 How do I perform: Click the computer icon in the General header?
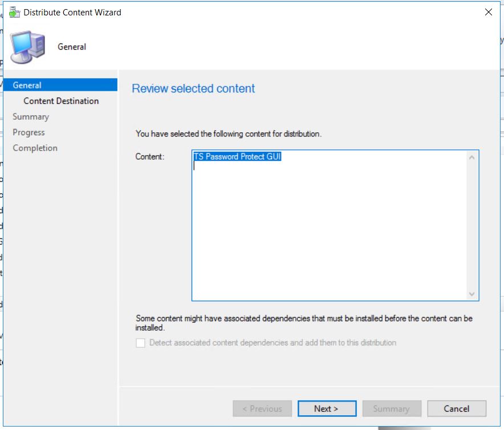(27, 44)
